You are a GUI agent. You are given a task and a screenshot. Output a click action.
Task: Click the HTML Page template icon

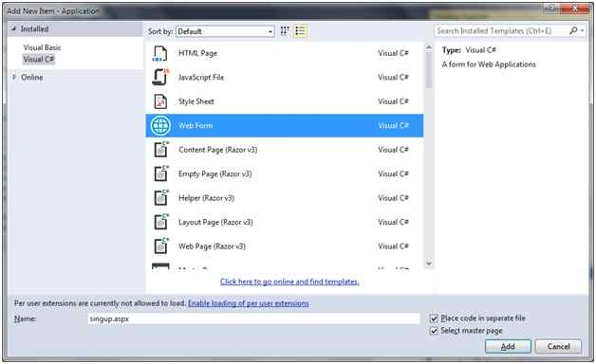pos(160,53)
